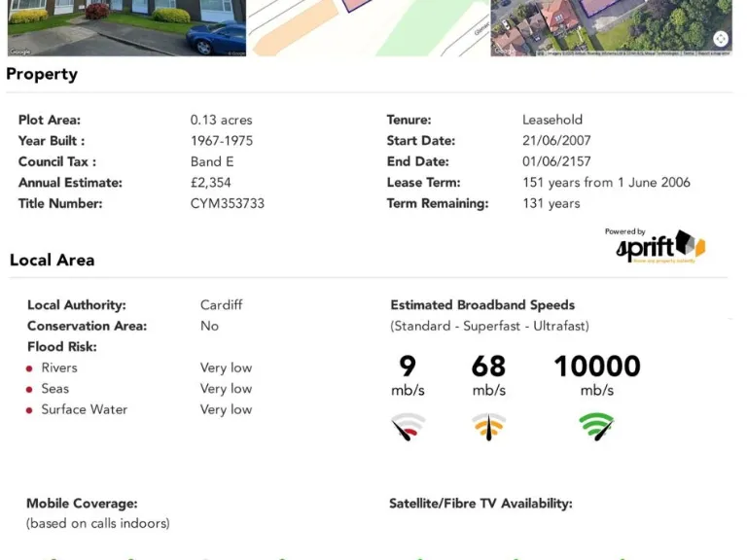
Task: Click the Local Area section heading
Action: pyautogui.click(x=53, y=260)
